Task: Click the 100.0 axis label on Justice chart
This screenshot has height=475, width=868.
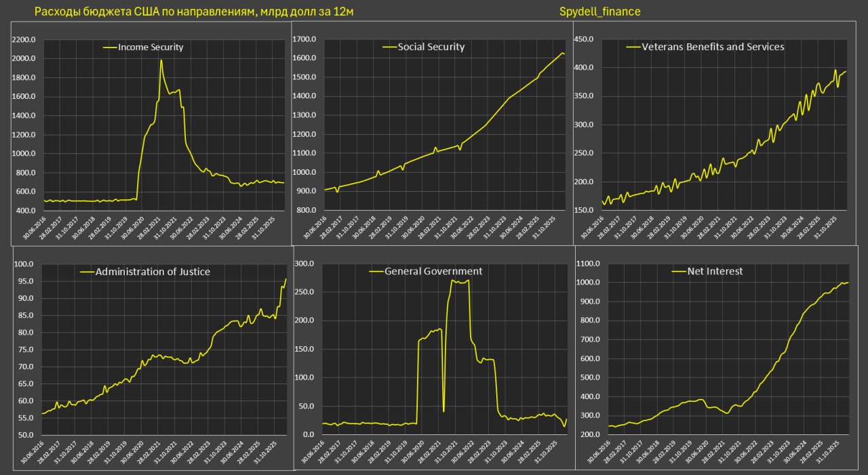Action: click(25, 264)
